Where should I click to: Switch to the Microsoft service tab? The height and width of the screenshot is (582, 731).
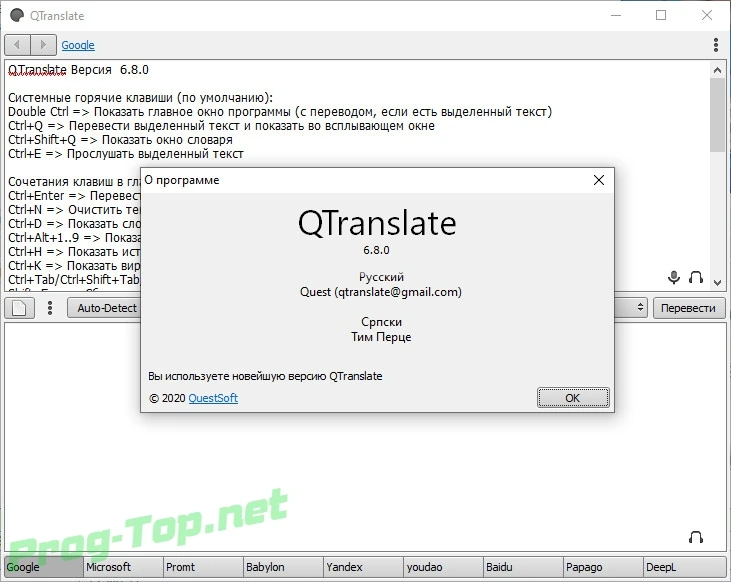124,567
